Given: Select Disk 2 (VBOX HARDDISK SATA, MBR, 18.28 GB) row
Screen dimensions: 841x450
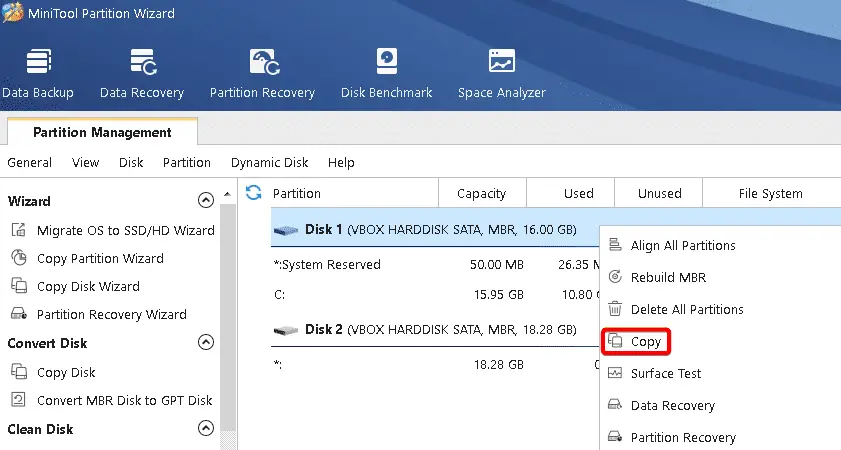Looking at the screenshot, I should coord(435,329).
